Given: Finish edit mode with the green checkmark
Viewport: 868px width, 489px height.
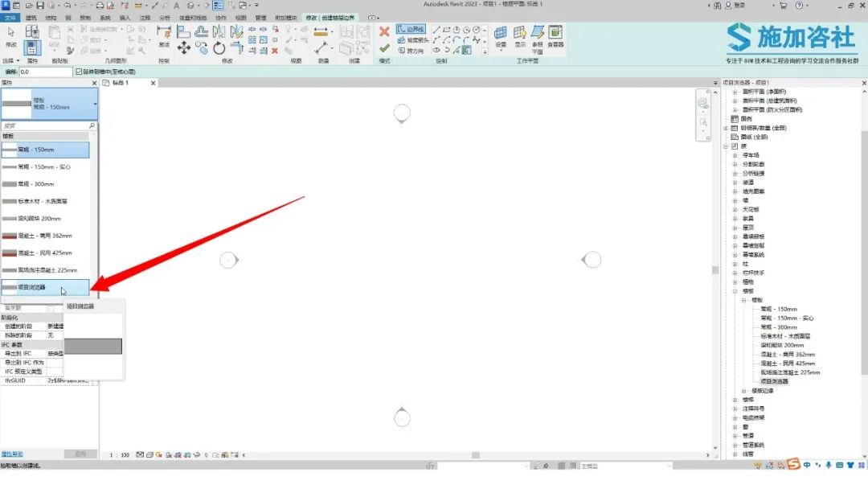Looking at the screenshot, I should (x=384, y=49).
